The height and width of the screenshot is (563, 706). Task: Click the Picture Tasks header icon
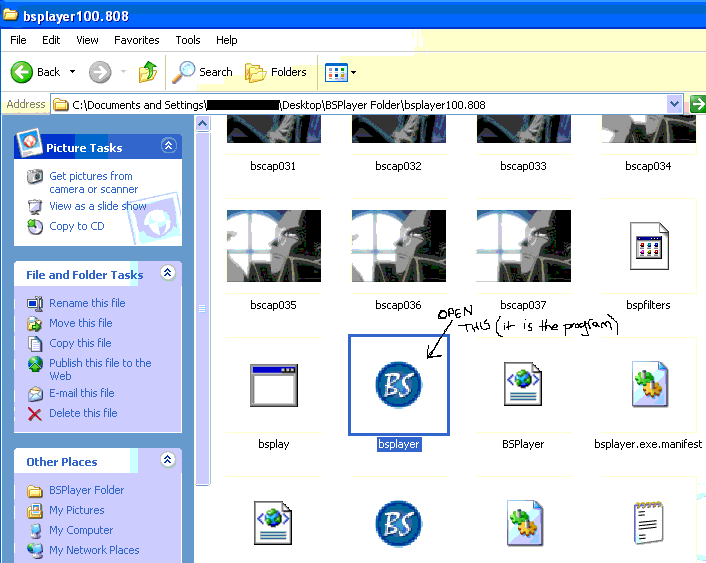click(29, 143)
